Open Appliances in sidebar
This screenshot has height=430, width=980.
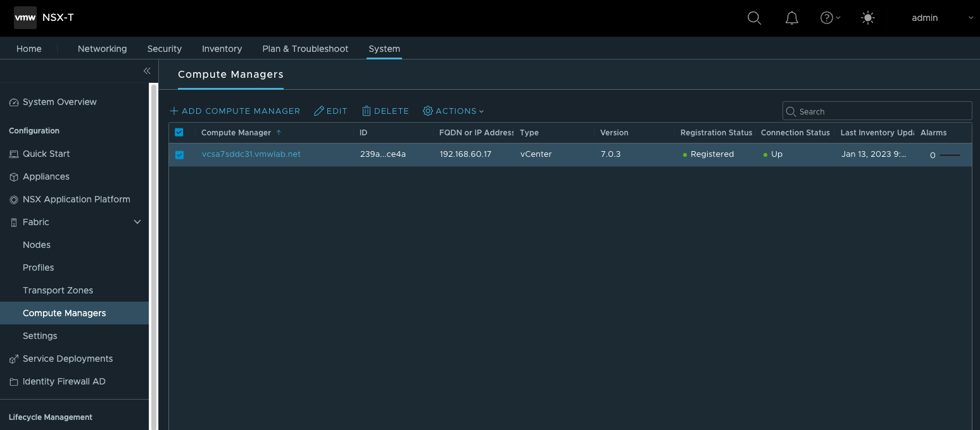click(46, 176)
